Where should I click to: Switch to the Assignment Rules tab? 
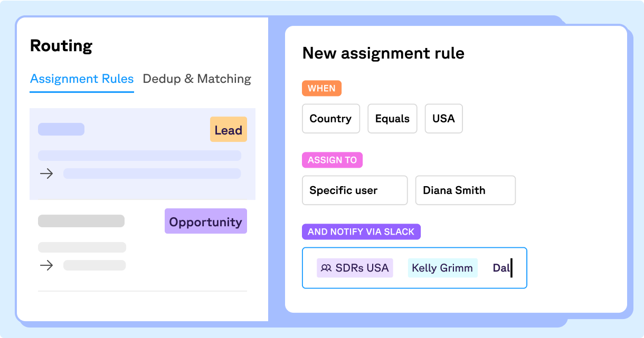click(82, 79)
